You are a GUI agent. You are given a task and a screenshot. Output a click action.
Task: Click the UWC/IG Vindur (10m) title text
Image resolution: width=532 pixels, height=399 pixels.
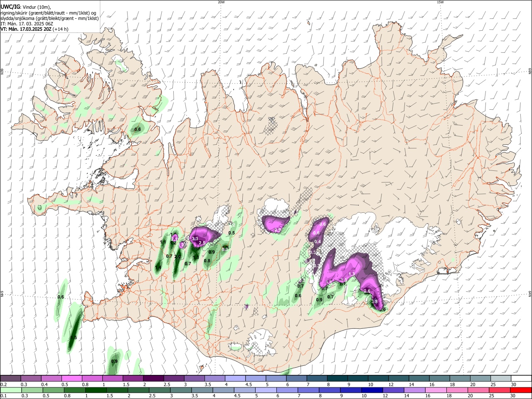click(25, 7)
